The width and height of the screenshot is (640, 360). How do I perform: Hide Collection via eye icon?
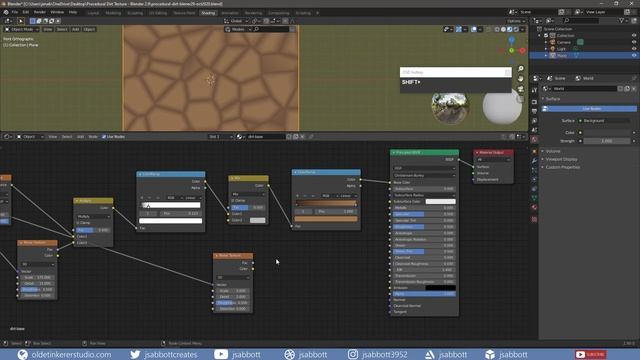tap(634, 36)
